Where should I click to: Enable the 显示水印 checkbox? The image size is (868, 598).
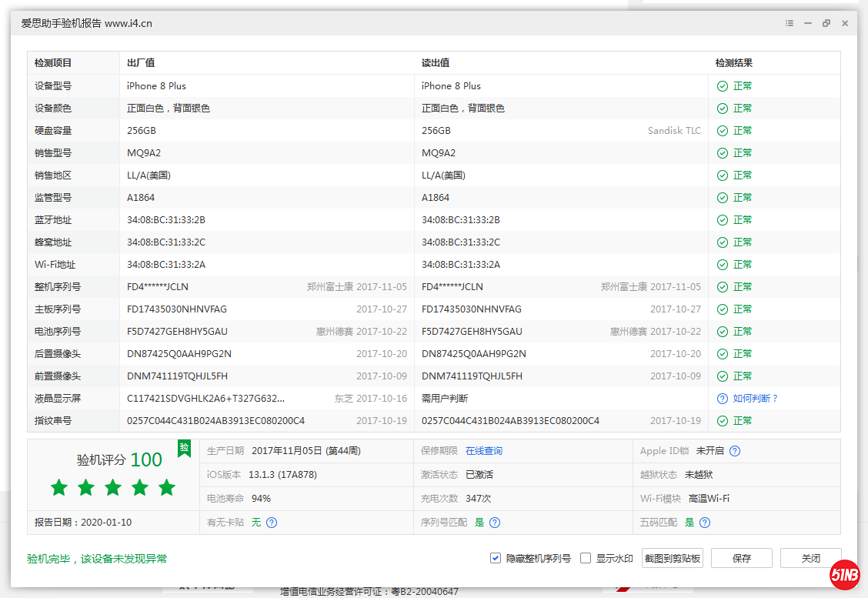point(585,557)
